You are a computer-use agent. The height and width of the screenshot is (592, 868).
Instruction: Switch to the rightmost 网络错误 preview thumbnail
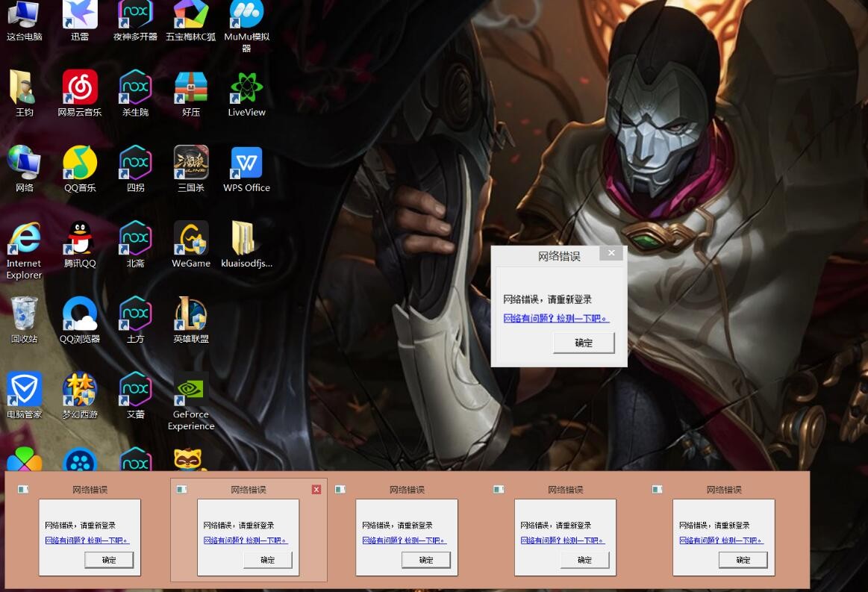723,538
